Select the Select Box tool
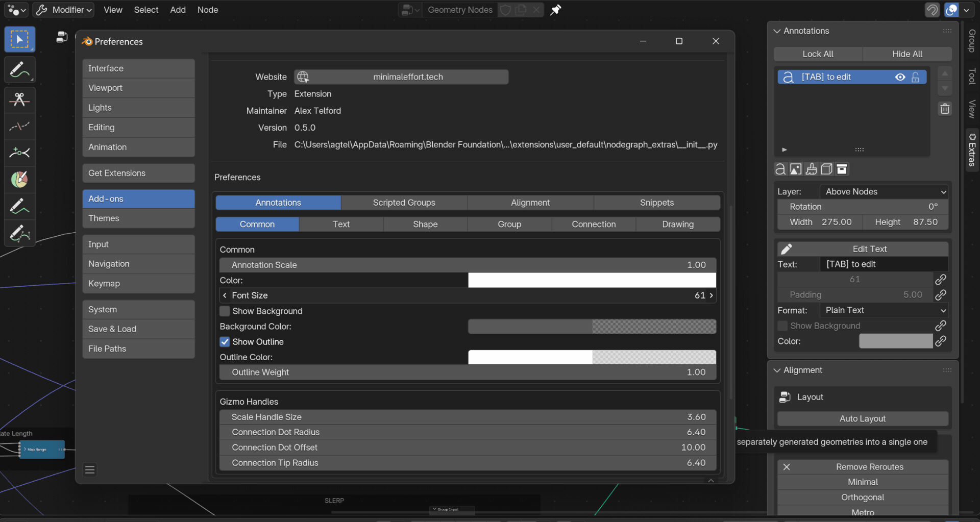This screenshot has width=980, height=522. tap(19, 39)
